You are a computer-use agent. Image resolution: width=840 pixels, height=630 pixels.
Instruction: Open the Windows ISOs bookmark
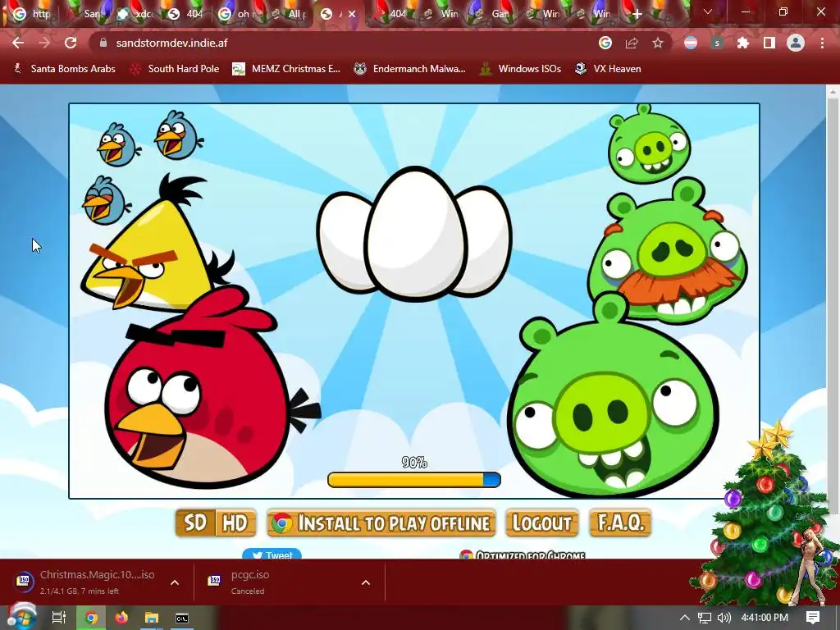(x=521, y=69)
